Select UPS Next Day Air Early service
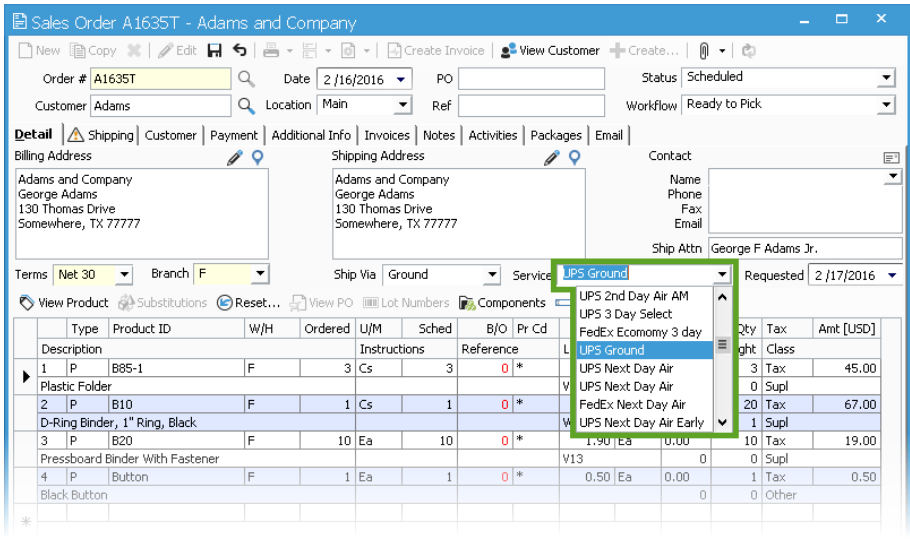This screenshot has width=910, height=544. pos(645,423)
